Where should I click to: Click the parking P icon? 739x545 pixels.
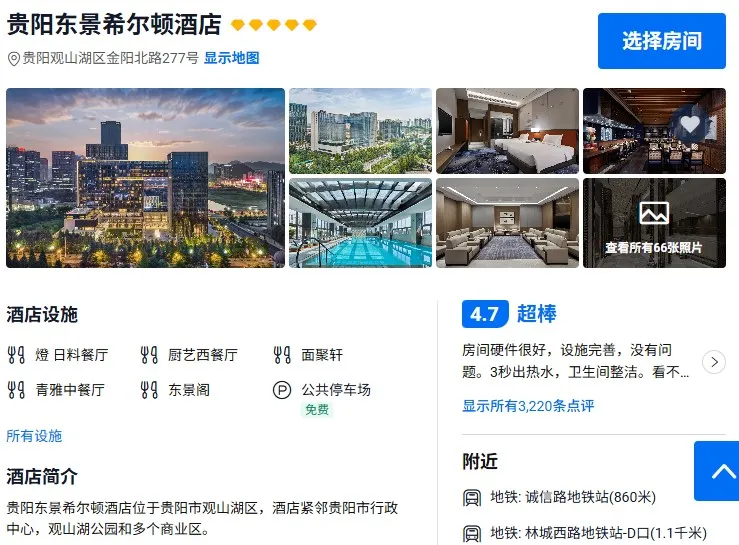[282, 390]
